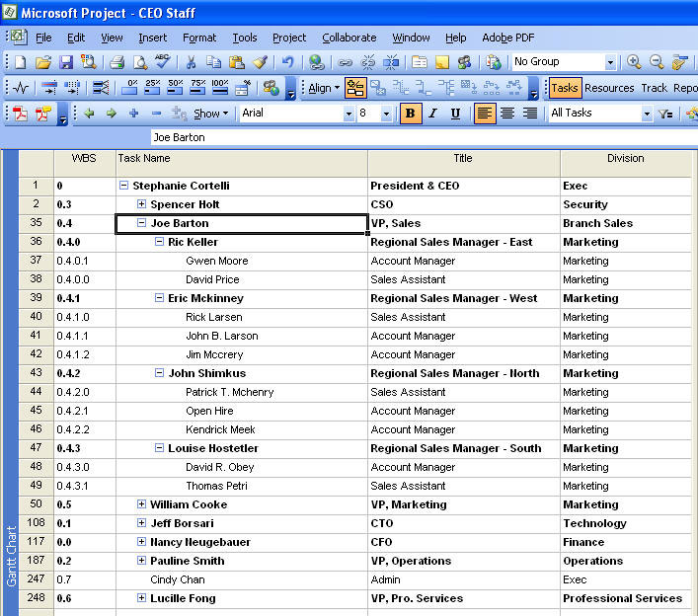698x616 pixels.
Task: Toggle Align Right
Action: pyautogui.click(x=530, y=114)
